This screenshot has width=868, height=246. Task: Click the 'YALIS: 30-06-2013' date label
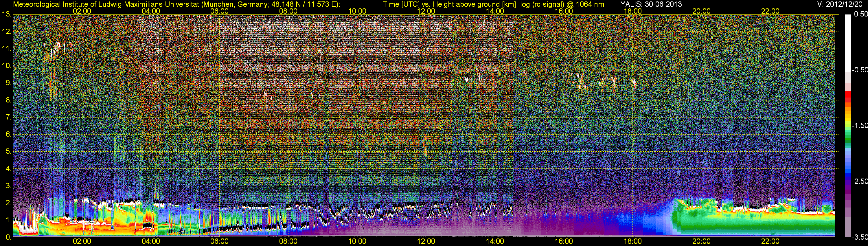[651, 4]
